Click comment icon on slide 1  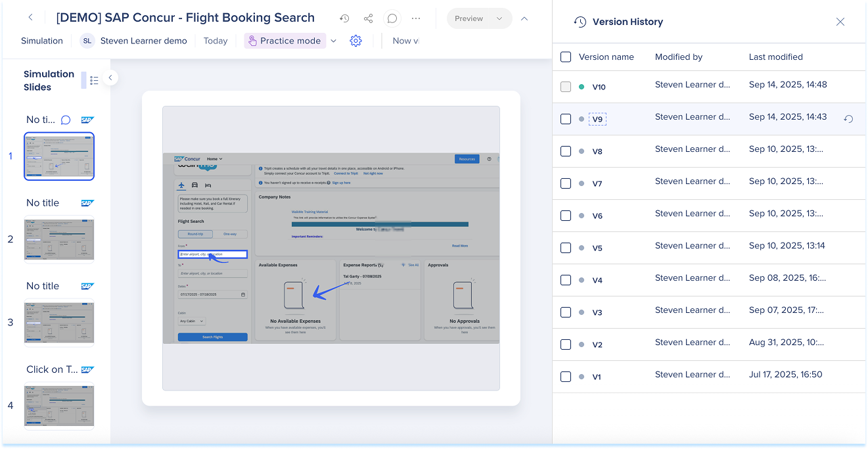[x=66, y=120]
